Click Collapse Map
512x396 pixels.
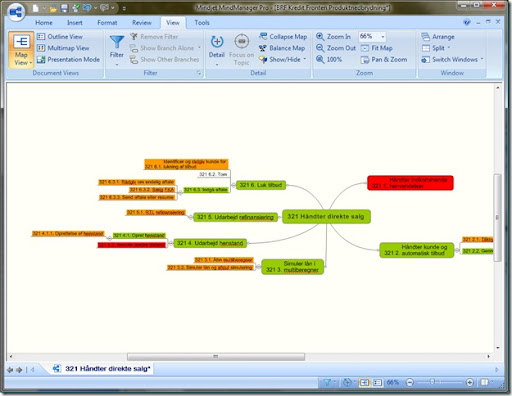click(x=283, y=37)
